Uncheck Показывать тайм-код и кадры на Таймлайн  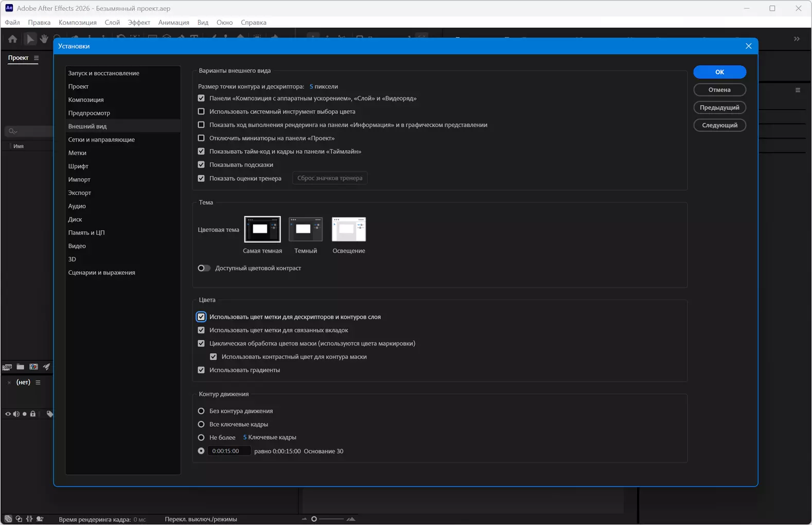[201, 152]
